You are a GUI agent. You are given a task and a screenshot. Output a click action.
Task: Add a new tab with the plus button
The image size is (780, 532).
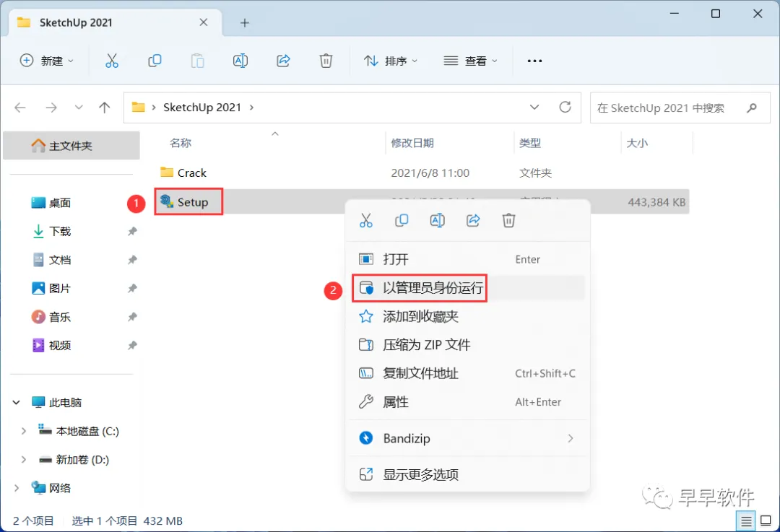tap(244, 23)
